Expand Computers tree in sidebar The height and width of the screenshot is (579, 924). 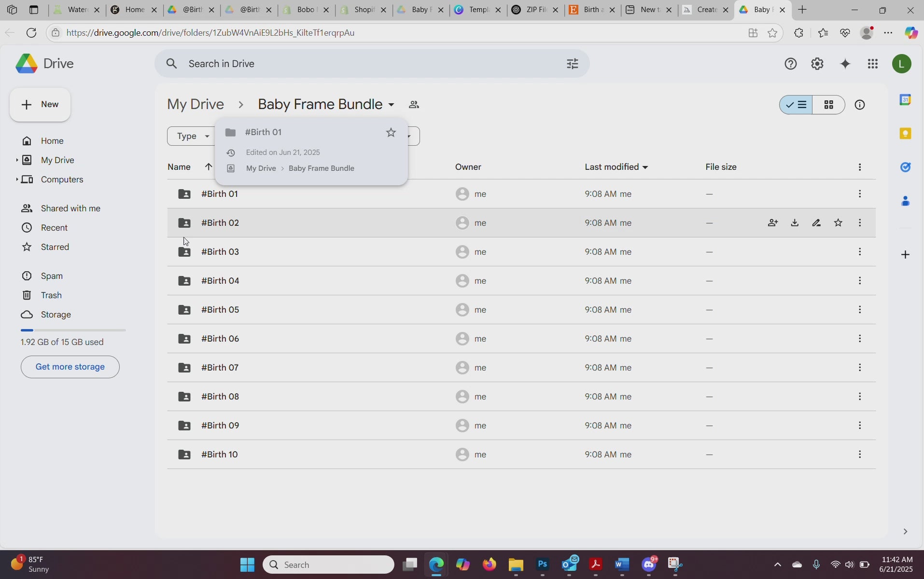point(17,179)
